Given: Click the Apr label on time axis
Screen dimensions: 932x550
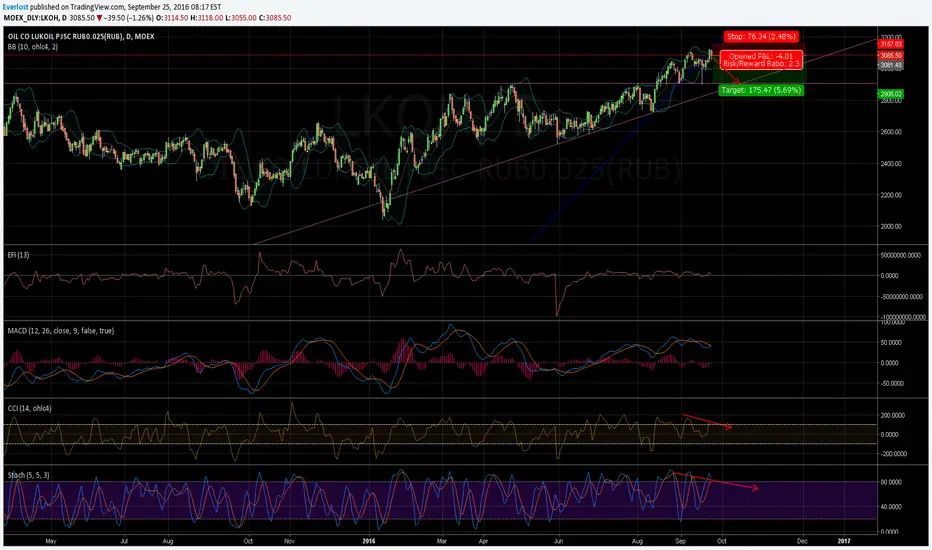Looking at the screenshot, I should click(483, 542).
